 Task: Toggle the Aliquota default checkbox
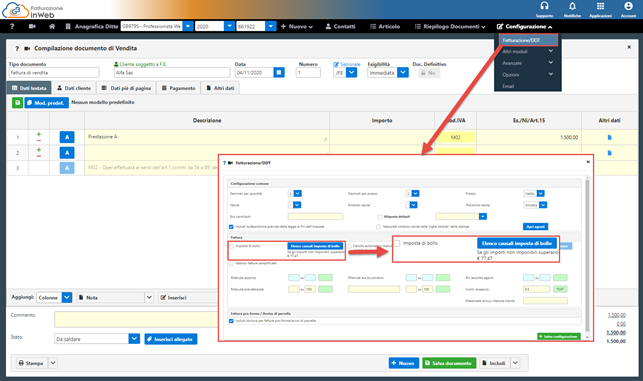point(380,217)
